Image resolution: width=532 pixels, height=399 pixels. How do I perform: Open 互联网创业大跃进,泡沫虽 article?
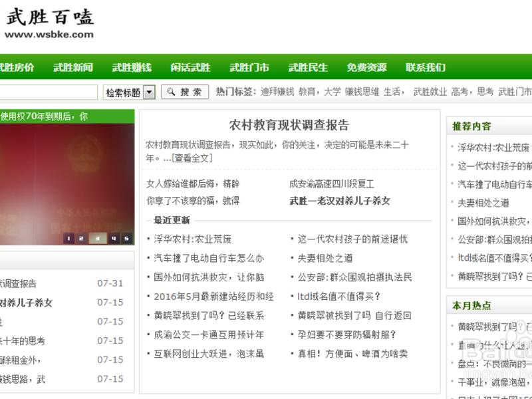[x=209, y=354]
